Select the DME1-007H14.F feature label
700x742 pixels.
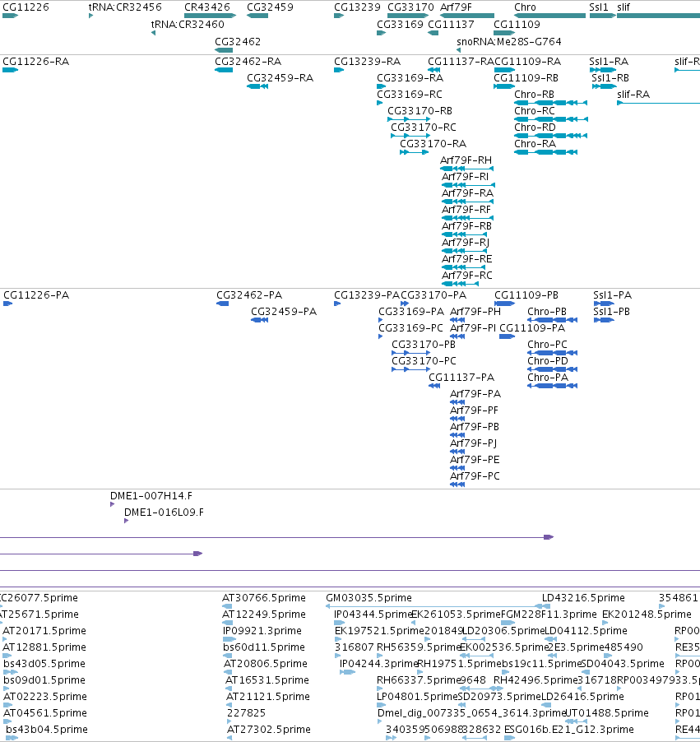151,496
